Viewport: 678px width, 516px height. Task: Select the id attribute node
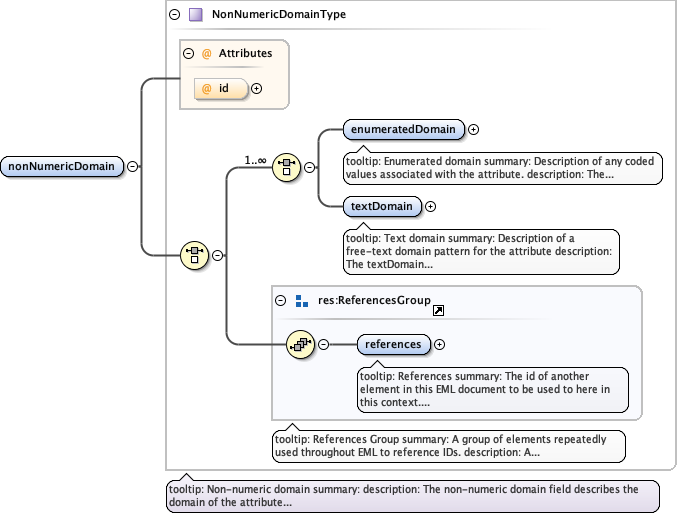[220, 88]
